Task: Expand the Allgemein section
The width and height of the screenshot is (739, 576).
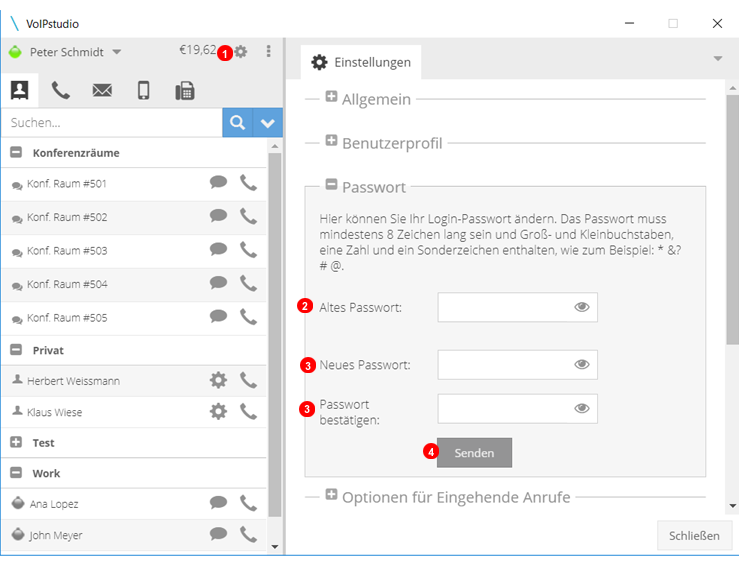Action: pos(331,97)
